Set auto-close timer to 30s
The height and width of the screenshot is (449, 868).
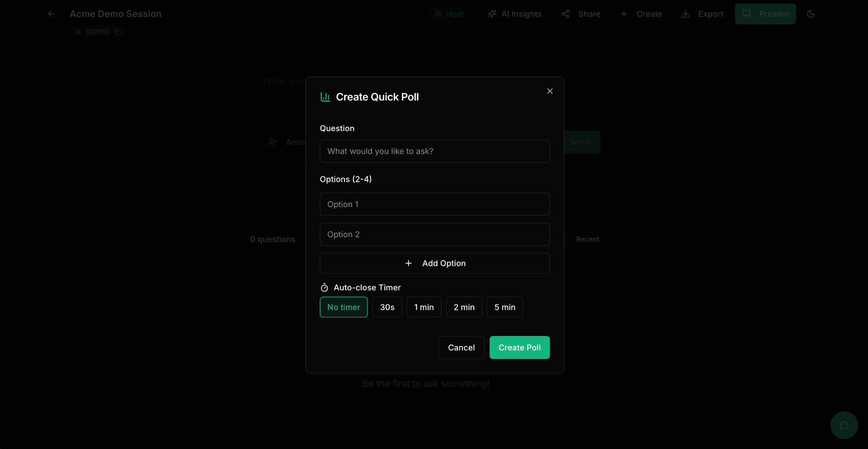pyautogui.click(x=387, y=307)
